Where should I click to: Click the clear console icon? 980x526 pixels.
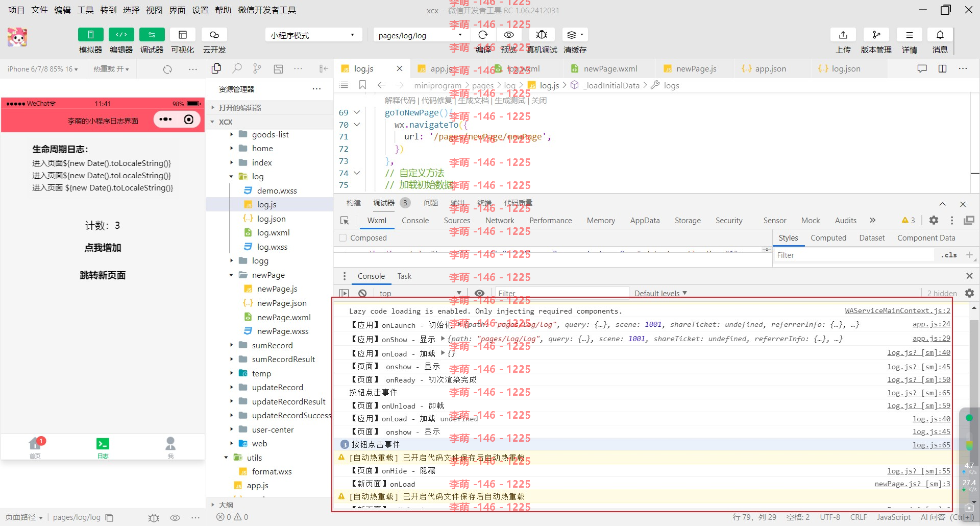pos(362,293)
